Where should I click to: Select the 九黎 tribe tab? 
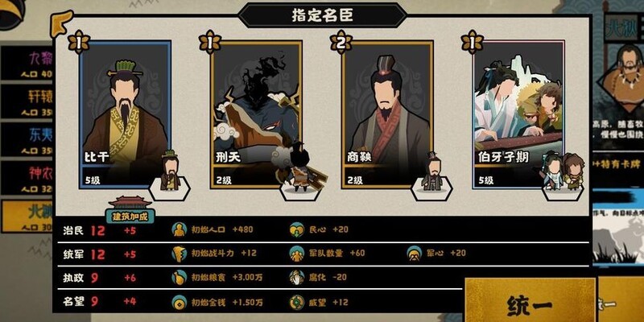(x=27, y=63)
